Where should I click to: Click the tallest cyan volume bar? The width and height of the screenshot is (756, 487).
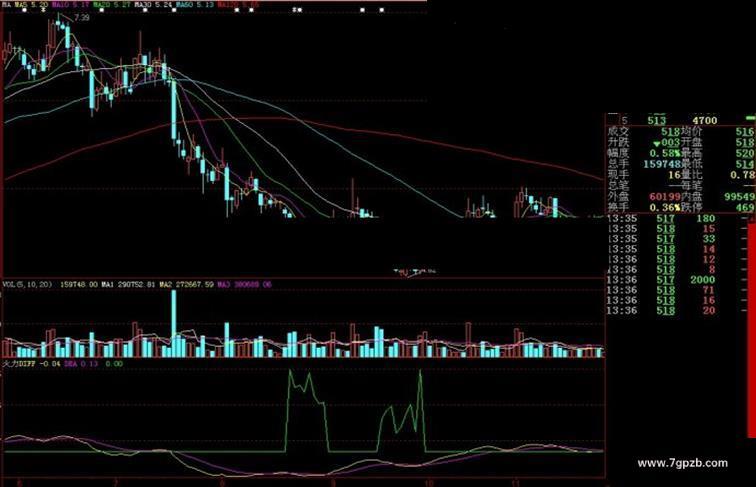pos(174,323)
